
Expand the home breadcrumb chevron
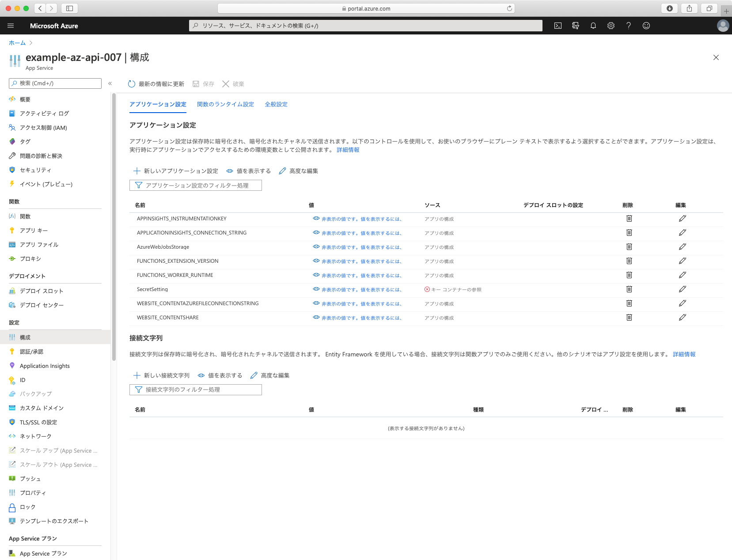click(31, 43)
